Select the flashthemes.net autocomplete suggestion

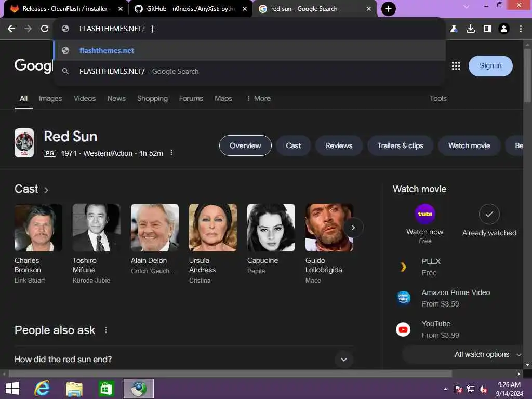pyautogui.click(x=249, y=50)
